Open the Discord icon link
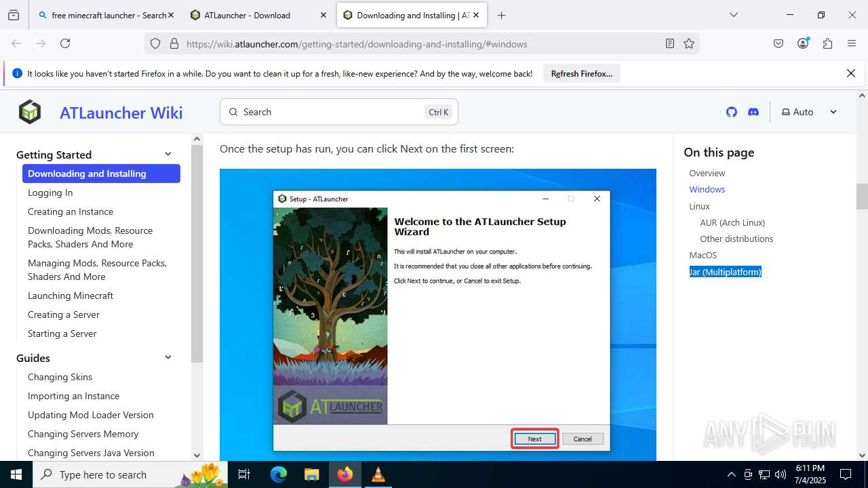Image resolution: width=868 pixels, height=488 pixels. [x=753, y=112]
